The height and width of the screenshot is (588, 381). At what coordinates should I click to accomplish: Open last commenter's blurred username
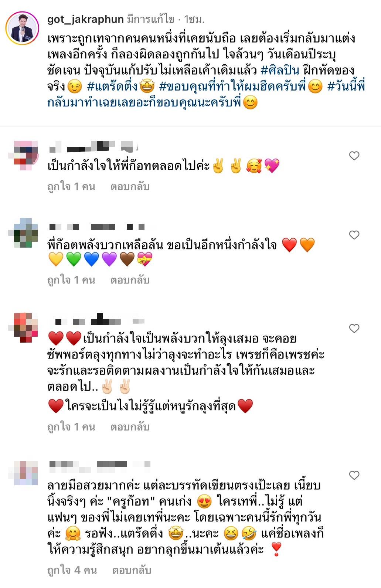[x=100, y=464]
